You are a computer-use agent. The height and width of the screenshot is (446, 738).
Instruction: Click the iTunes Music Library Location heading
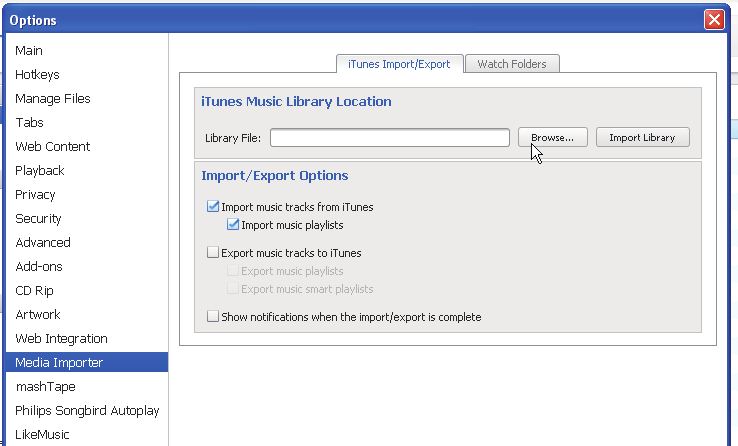[296, 102]
